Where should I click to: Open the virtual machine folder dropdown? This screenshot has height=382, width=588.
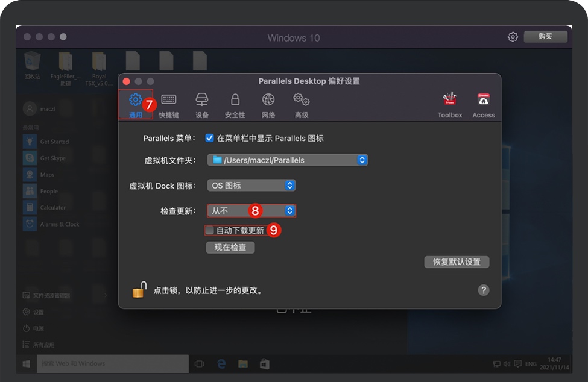(x=287, y=160)
